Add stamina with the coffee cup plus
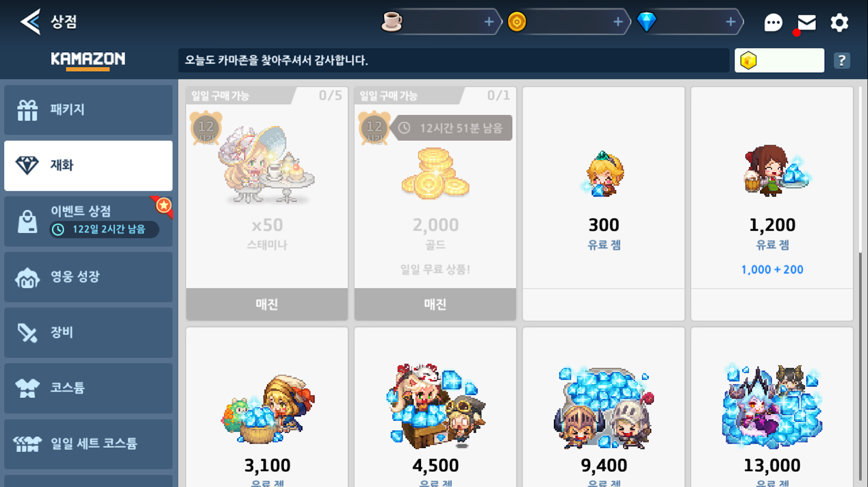This screenshot has height=487, width=868. 489,22
